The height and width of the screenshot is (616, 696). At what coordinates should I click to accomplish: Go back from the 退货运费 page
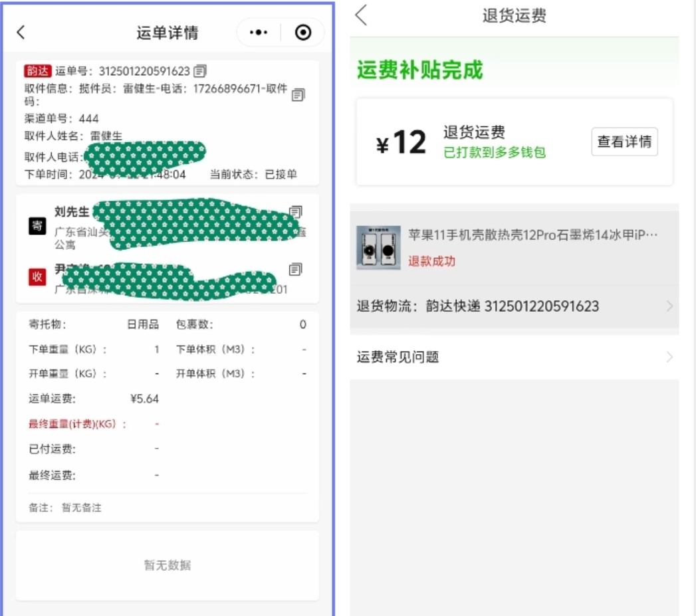point(362,15)
